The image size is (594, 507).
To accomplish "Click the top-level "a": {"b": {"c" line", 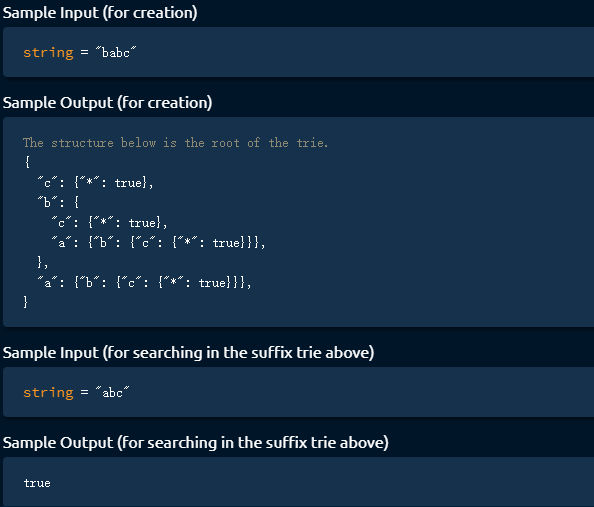I will pyautogui.click(x=144, y=283).
